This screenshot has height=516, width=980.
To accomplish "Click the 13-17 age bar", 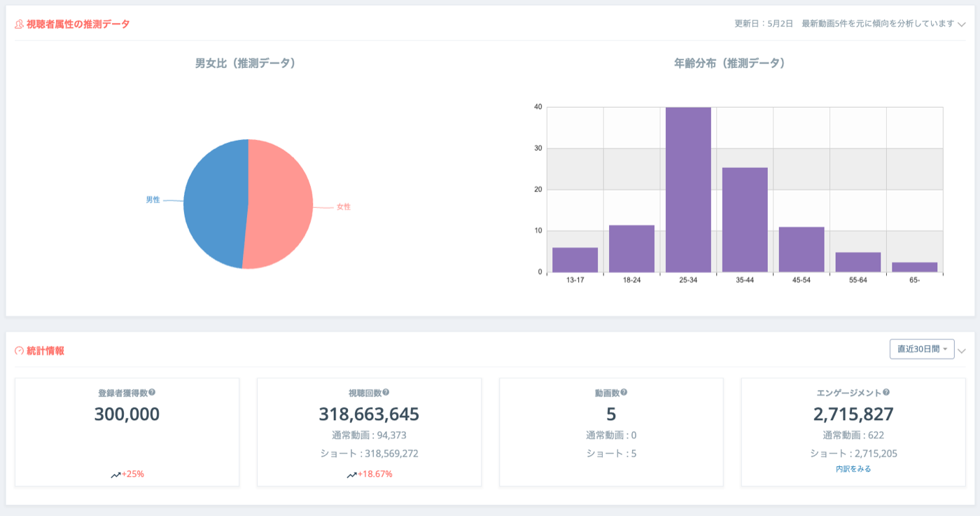I will coord(575,260).
